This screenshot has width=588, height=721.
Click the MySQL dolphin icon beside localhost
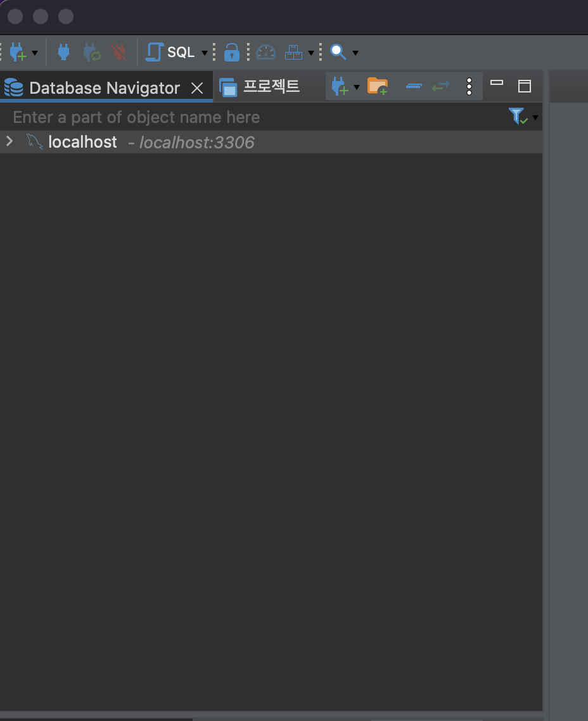34,142
